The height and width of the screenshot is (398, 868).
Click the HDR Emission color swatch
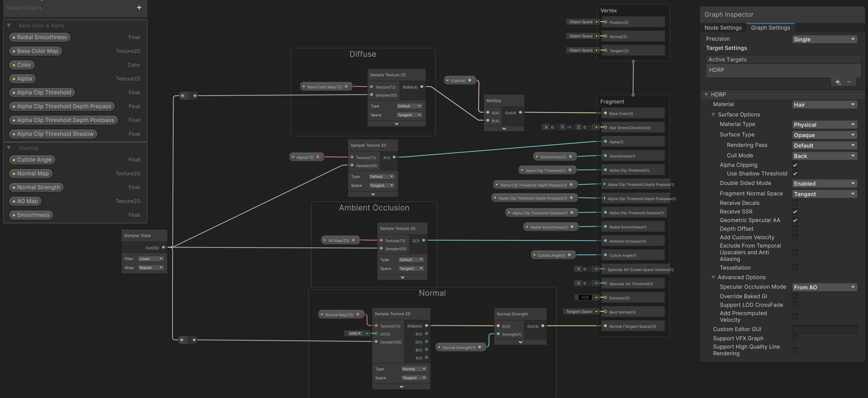coord(585,298)
